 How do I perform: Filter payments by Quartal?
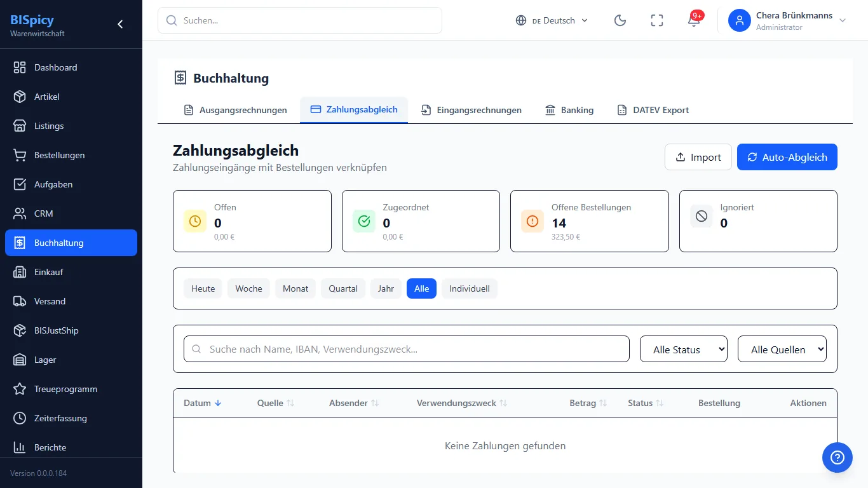click(343, 288)
